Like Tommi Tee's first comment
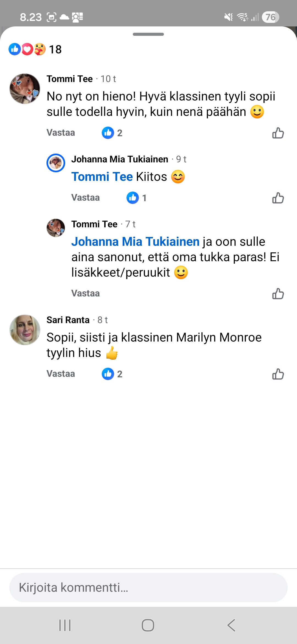This screenshot has height=644, width=297. click(x=278, y=133)
